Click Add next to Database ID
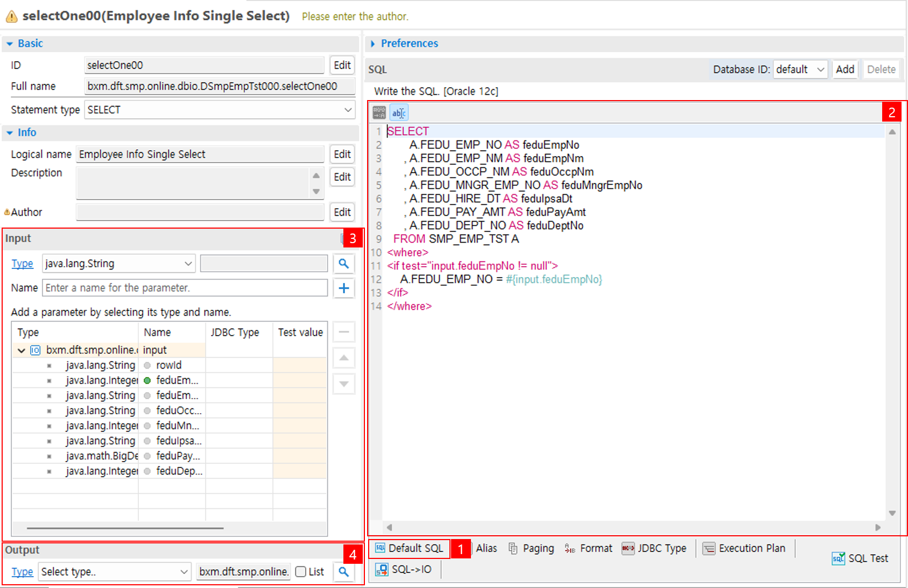 coord(845,69)
